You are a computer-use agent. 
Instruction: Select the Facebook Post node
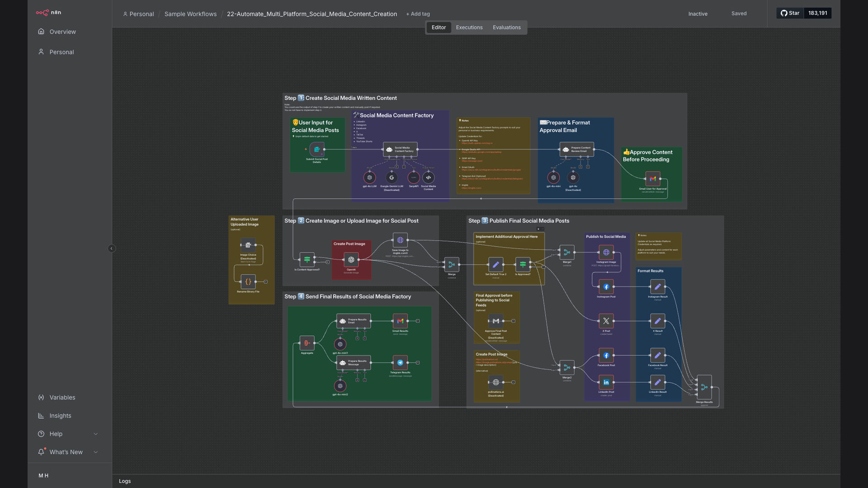coord(606,355)
